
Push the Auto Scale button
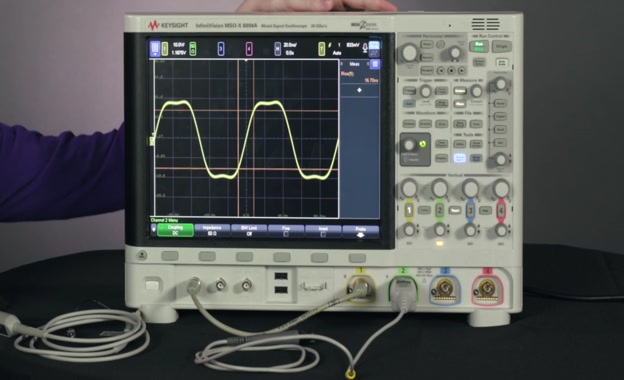coord(501,63)
